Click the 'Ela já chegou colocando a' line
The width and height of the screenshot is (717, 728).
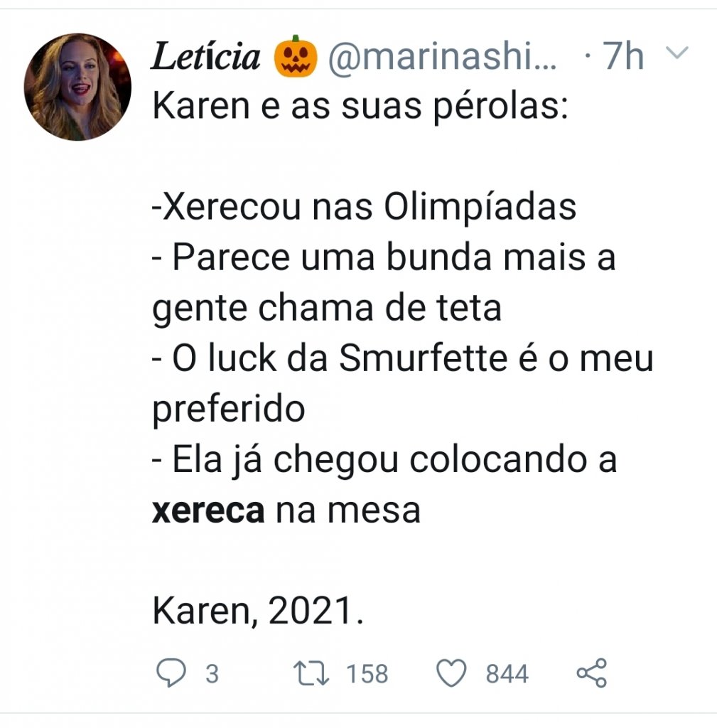click(384, 460)
